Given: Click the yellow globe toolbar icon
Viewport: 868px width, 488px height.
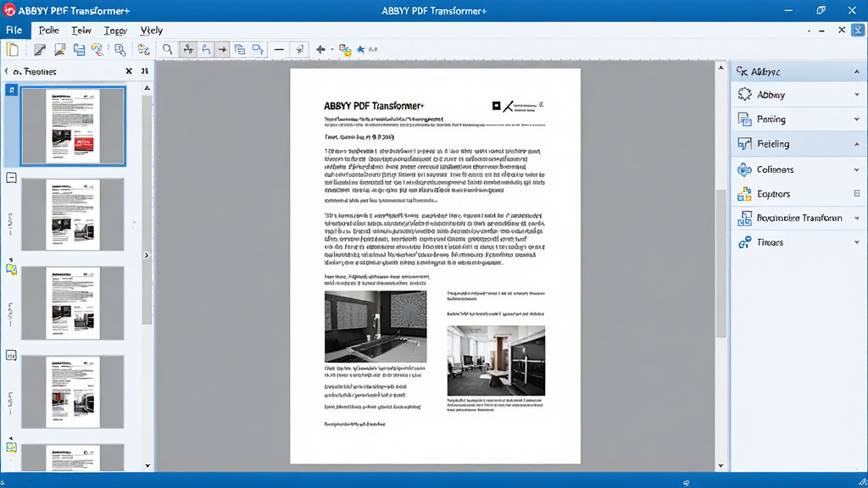Looking at the screenshot, I should pos(97,49).
